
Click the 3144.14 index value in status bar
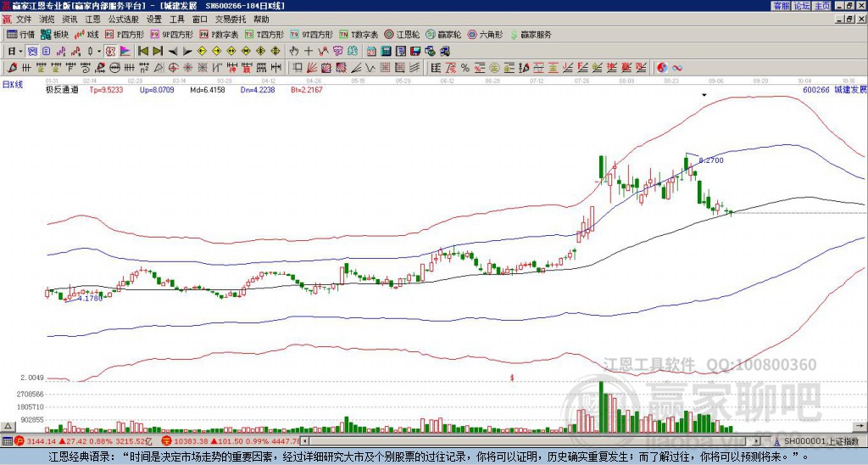coord(42,441)
